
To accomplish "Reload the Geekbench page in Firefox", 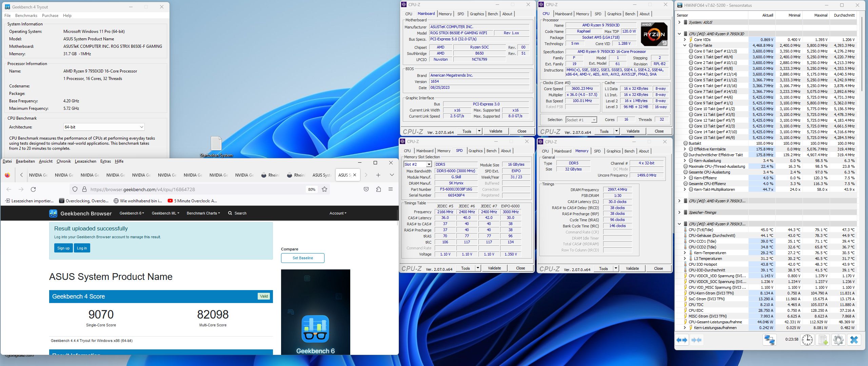I will [33, 189].
